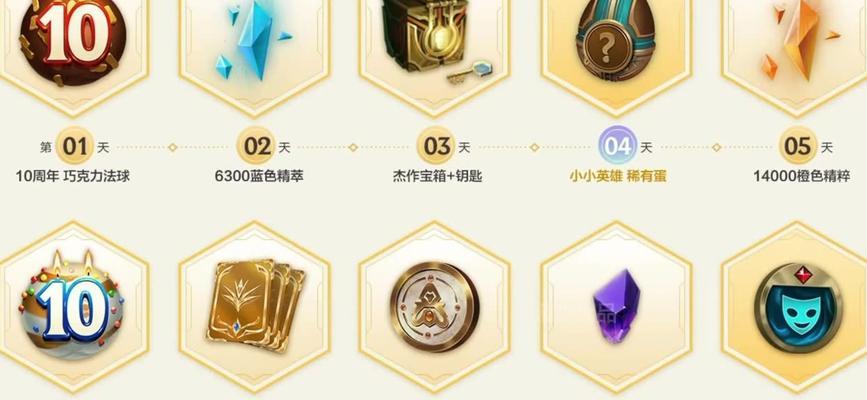Image resolution: width=867 pixels, height=400 pixels.
Task: Select the highlighted day 04 circle
Action: tap(617, 147)
